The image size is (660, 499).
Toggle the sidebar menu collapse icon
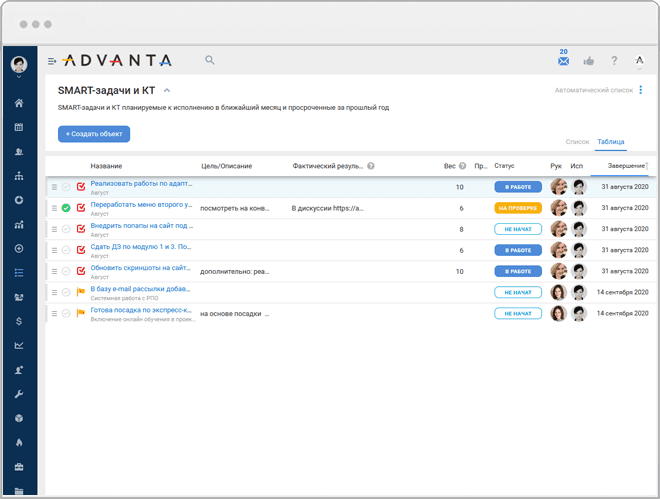pyautogui.click(x=52, y=61)
